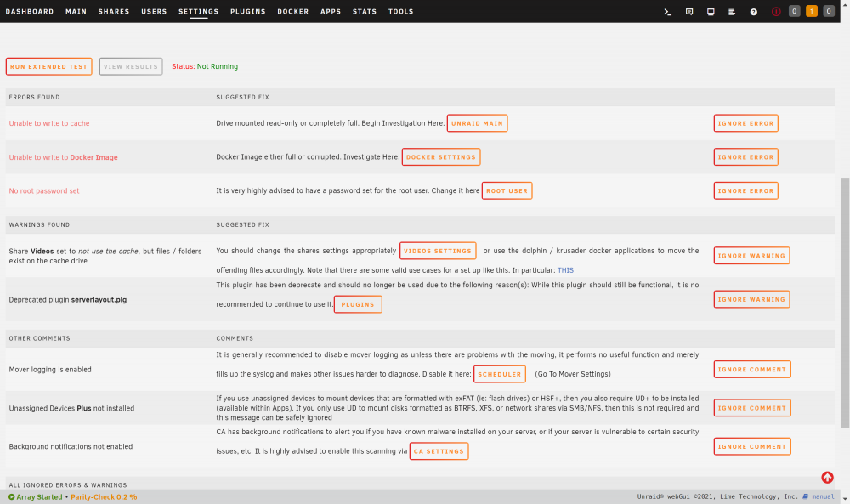The height and width of the screenshot is (504, 850).
Task: Click 'Deprecated plugin serverlayout.plg' text
Action: (x=68, y=300)
